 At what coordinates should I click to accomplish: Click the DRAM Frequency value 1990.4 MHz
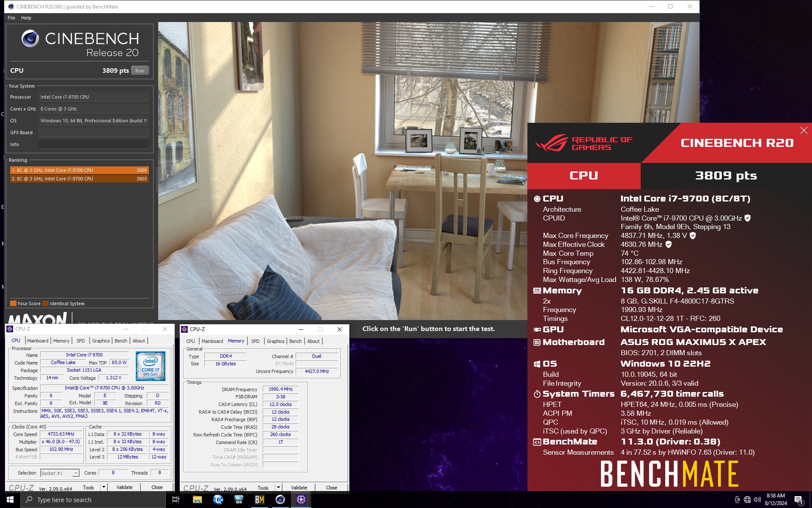280,389
